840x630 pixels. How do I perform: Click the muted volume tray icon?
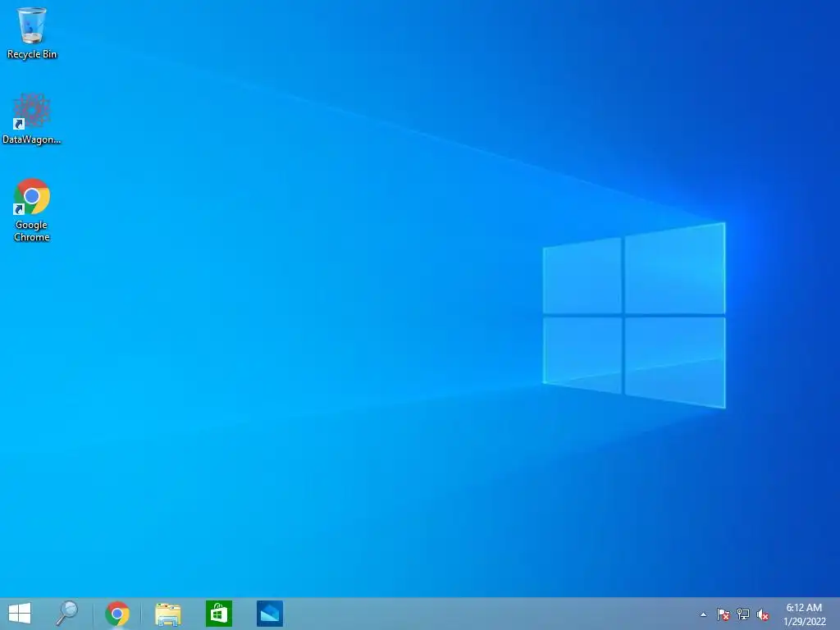click(x=763, y=614)
